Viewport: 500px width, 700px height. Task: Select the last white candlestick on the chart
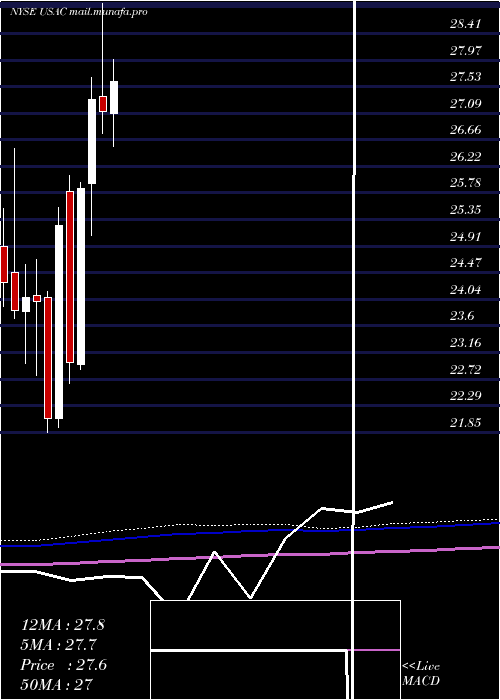(x=114, y=97)
